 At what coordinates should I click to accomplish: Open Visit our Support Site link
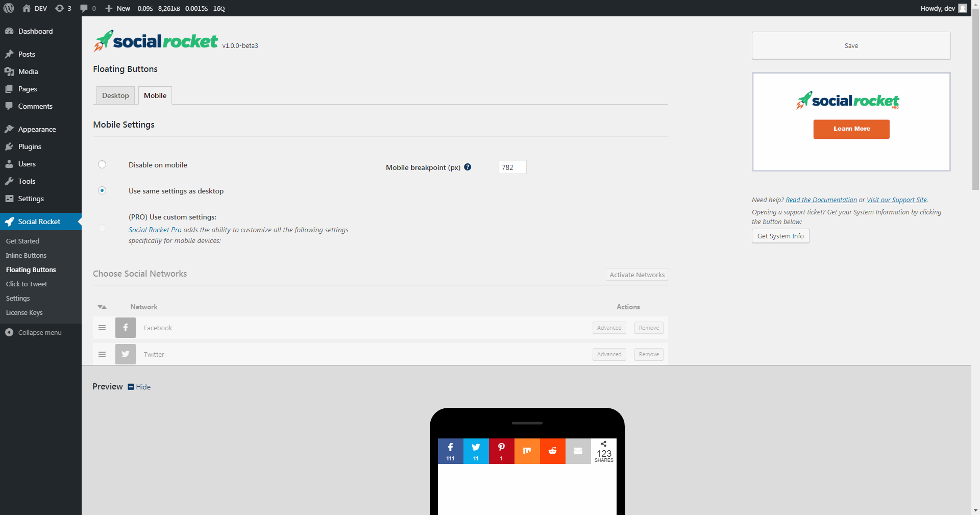point(897,200)
